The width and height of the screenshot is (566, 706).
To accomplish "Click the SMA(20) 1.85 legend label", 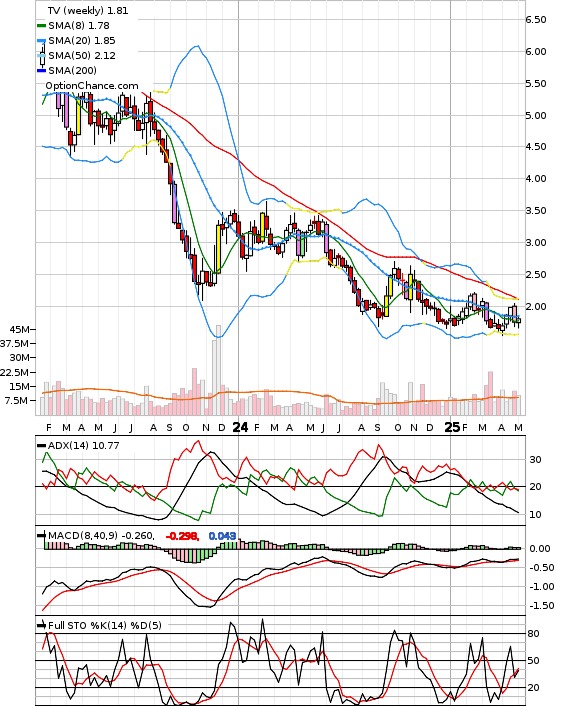I will click(x=82, y=41).
